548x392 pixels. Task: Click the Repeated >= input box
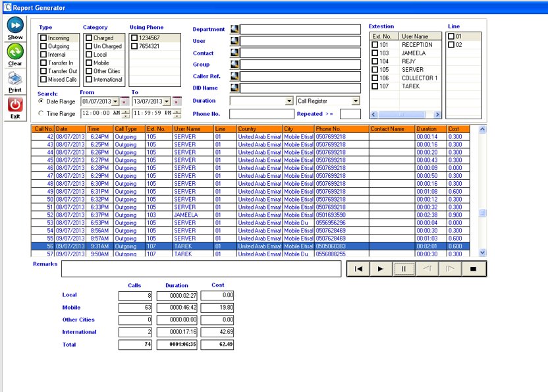coord(350,114)
